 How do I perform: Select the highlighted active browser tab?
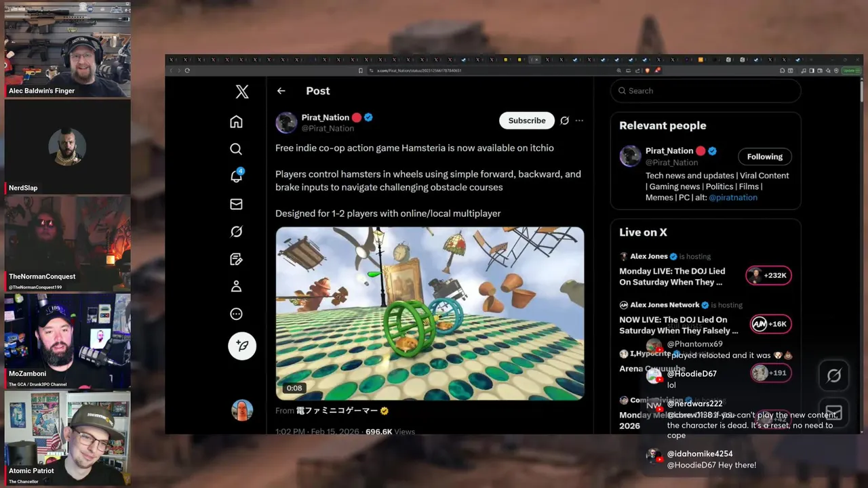(x=535, y=60)
